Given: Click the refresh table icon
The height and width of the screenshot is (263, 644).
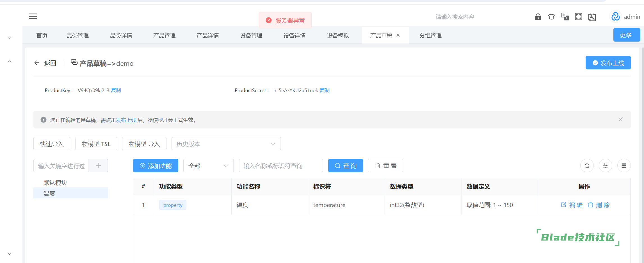Looking at the screenshot, I should (x=587, y=166).
